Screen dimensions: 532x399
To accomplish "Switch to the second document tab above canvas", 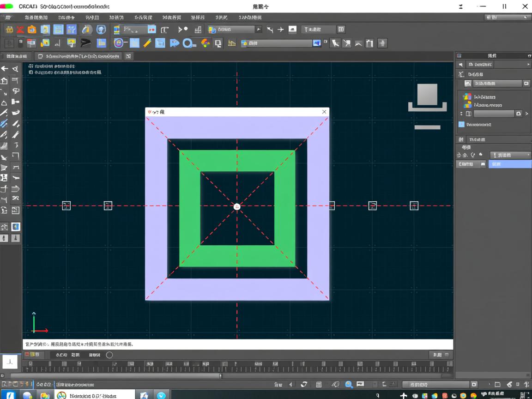I will [79, 56].
